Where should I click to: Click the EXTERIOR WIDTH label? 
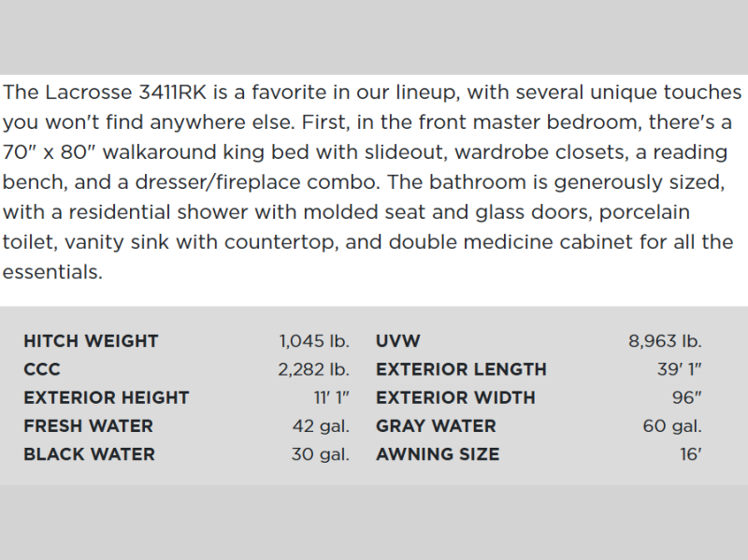click(x=455, y=397)
